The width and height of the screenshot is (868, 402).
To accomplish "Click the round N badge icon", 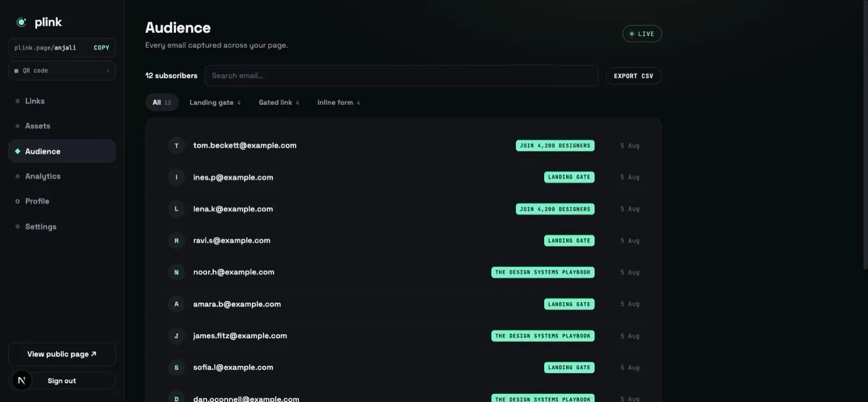I will [22, 380].
